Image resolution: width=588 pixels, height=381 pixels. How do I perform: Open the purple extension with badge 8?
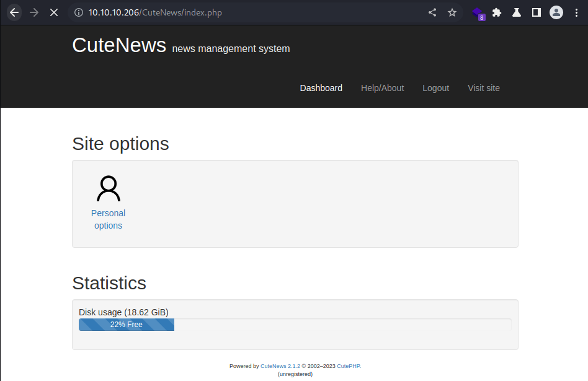point(478,14)
